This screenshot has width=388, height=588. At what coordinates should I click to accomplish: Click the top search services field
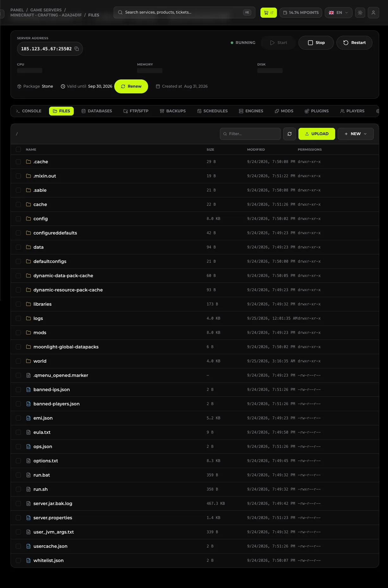coord(185,13)
